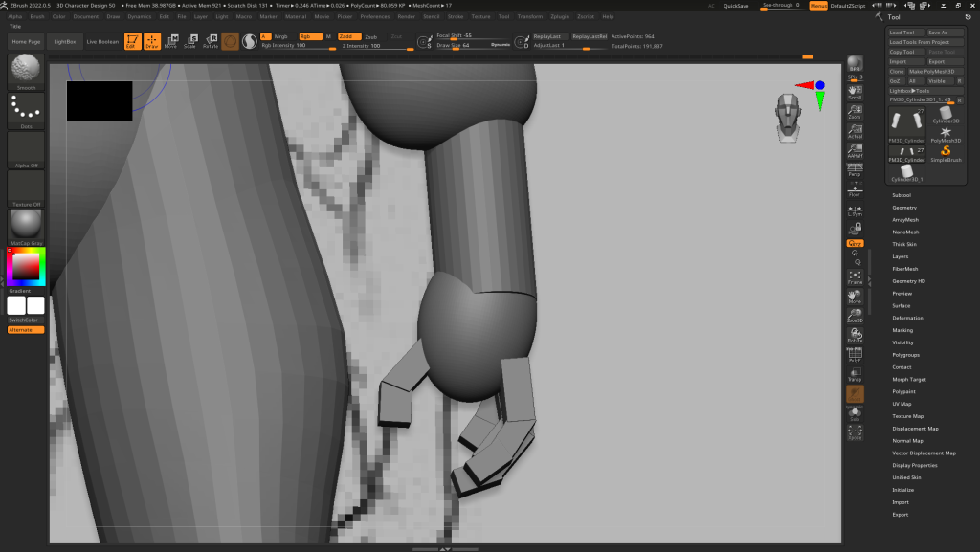
Task: Click the BPR render icon
Action: point(855,64)
